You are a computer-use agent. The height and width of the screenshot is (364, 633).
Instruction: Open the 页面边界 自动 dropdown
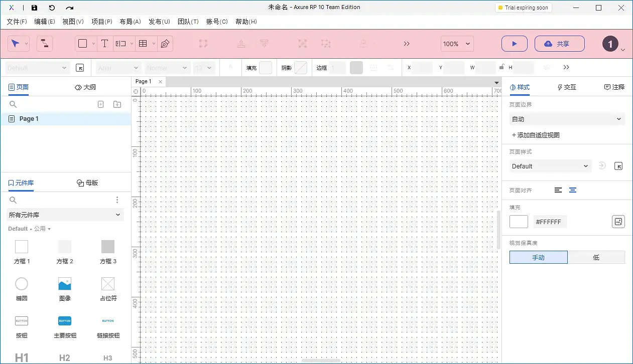pos(566,119)
